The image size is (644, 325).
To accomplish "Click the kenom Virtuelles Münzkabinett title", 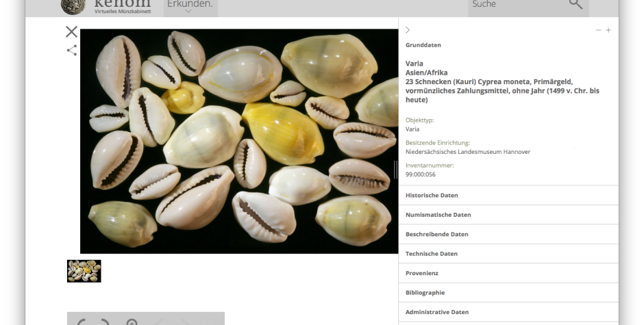I will pyautogui.click(x=123, y=6).
